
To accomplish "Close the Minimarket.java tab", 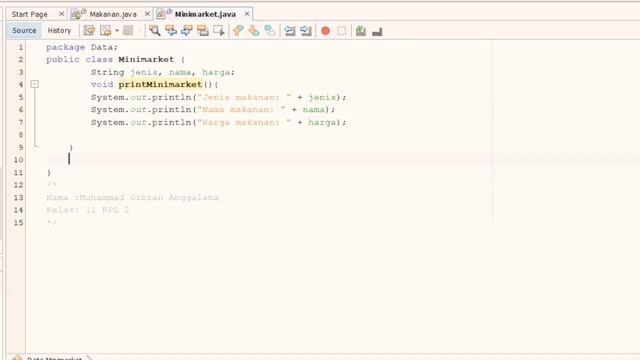I will [247, 14].
